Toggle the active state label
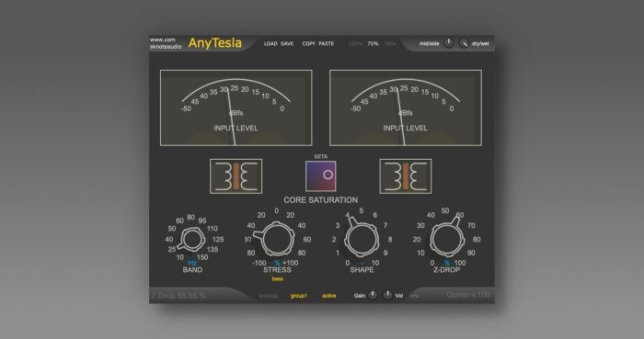644x339 pixels. (x=329, y=296)
